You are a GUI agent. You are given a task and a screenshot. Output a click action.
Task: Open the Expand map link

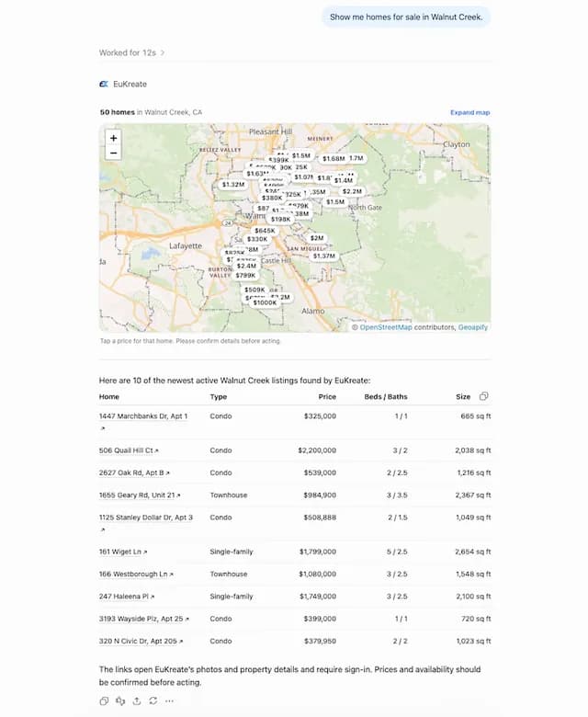coord(469,112)
